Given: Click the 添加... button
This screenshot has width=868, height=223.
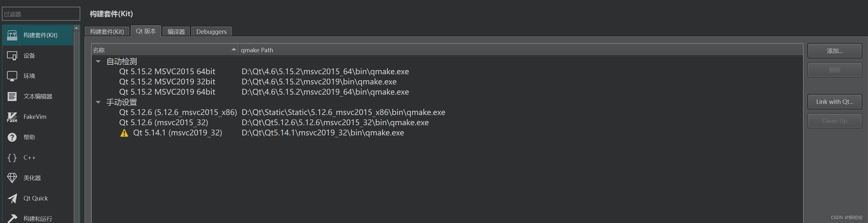Looking at the screenshot, I should 834,51.
